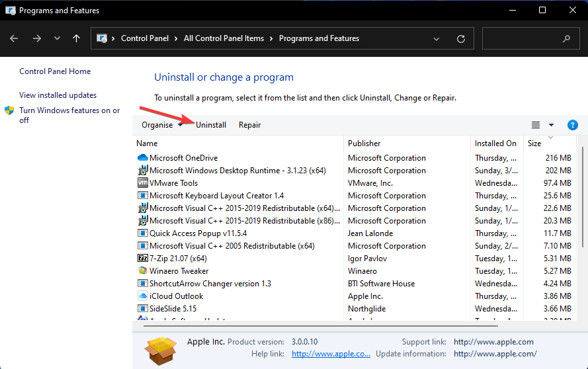Image resolution: width=588 pixels, height=369 pixels.
Task: Refresh the Programs and Features view
Action: (x=461, y=38)
